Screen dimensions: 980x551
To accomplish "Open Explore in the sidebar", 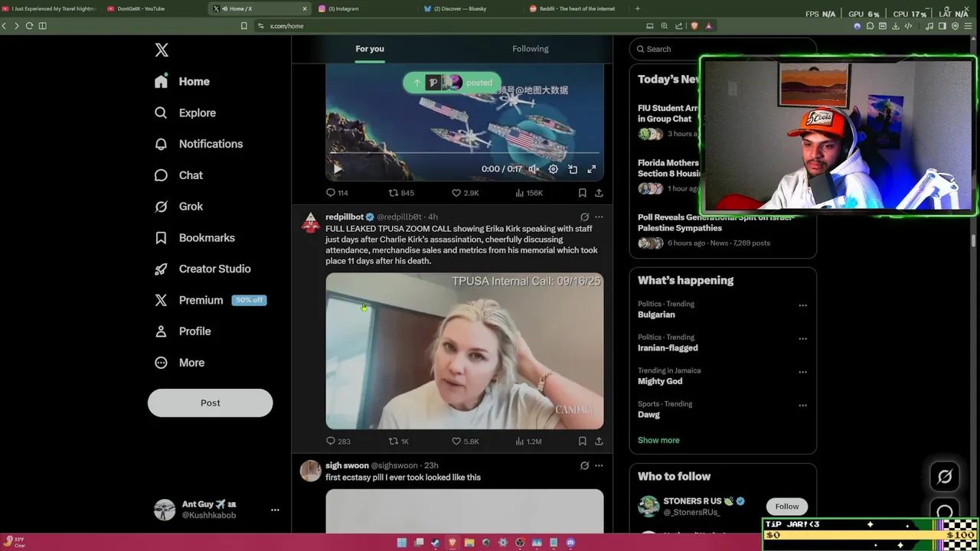I will 185,112.
